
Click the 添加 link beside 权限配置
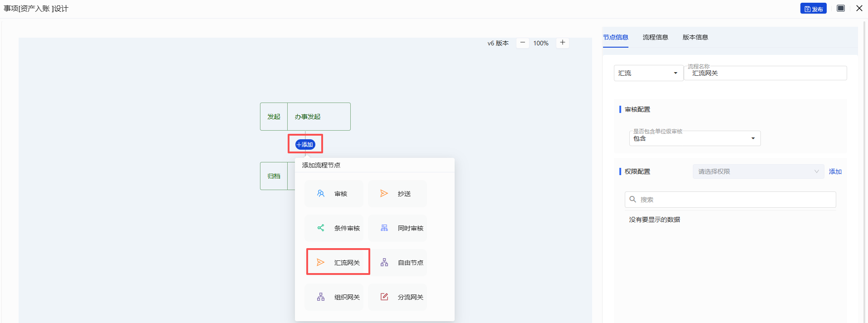point(835,171)
